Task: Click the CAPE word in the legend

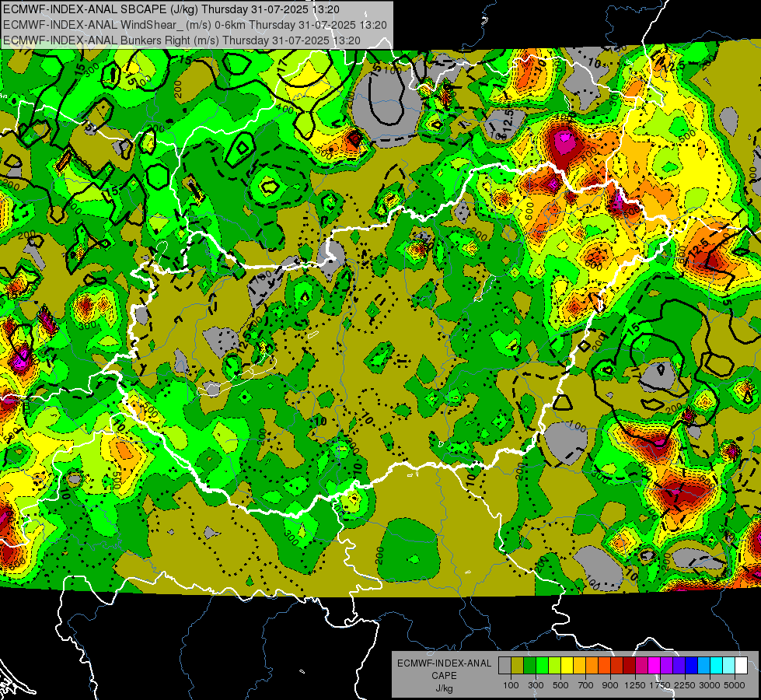Action: [445, 675]
